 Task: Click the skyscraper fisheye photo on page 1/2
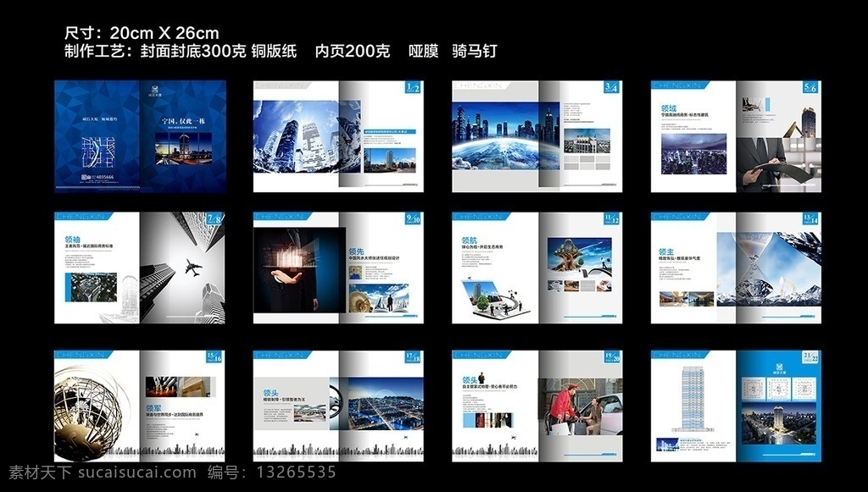coord(307,136)
